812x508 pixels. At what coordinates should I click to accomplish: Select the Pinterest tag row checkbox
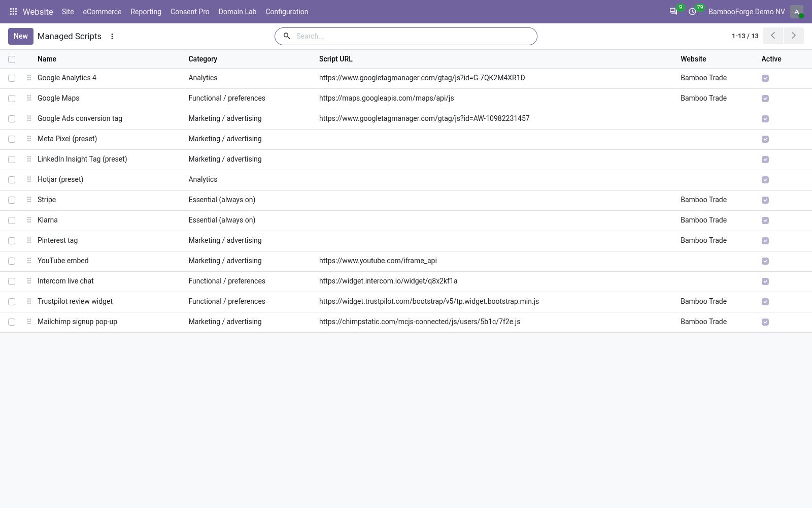12,241
